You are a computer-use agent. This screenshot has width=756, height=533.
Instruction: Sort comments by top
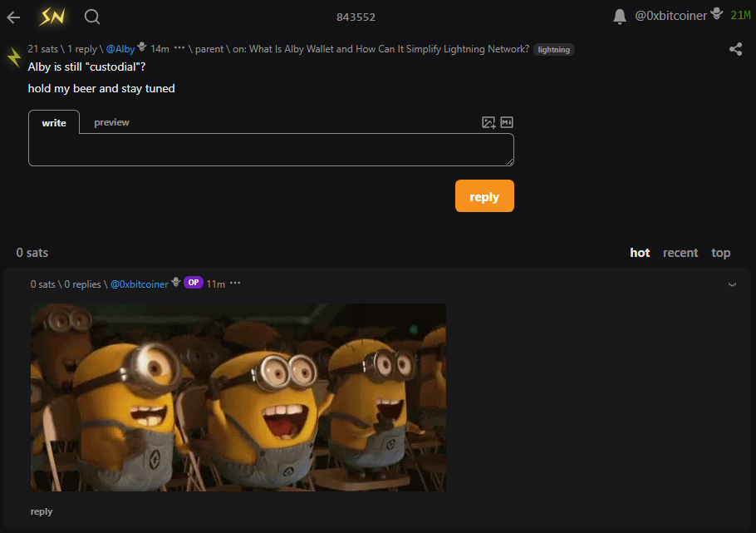(720, 253)
